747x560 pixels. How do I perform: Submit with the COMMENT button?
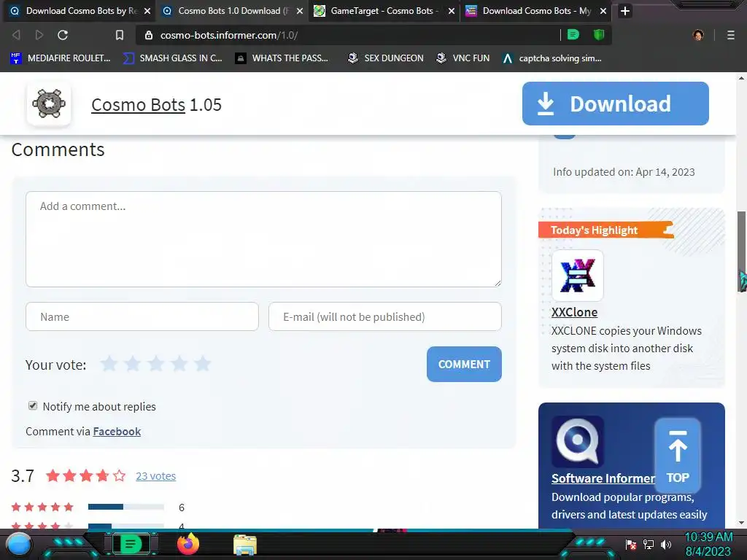coord(464,364)
